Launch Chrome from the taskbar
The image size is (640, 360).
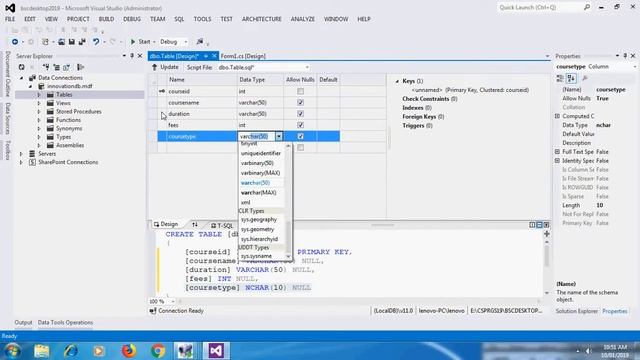tap(158, 351)
